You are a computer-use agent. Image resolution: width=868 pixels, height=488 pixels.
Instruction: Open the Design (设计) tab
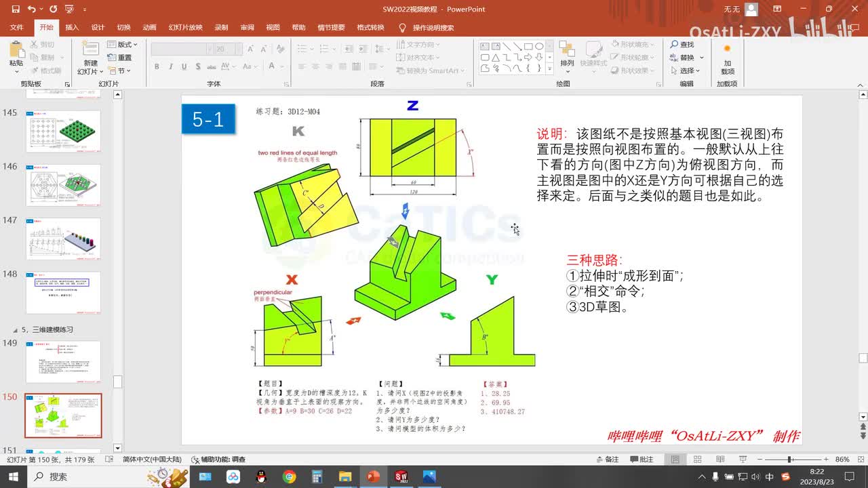tap(98, 28)
